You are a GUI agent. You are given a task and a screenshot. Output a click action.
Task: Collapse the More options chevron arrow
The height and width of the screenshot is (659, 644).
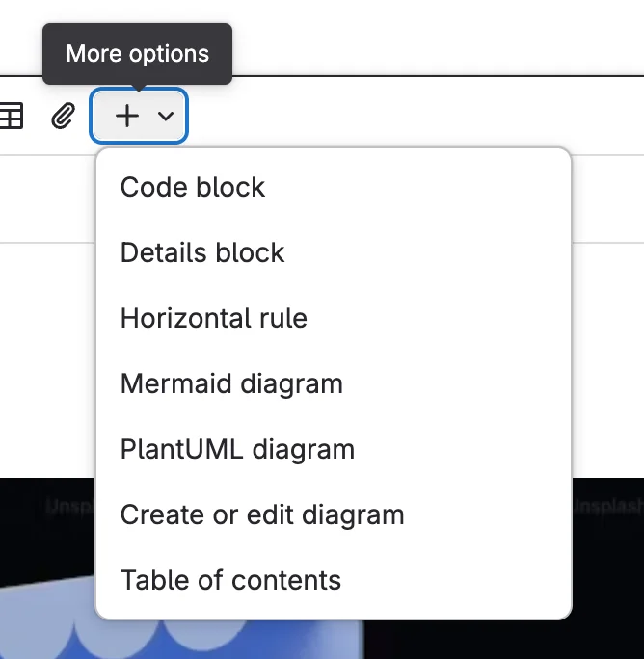click(x=166, y=117)
